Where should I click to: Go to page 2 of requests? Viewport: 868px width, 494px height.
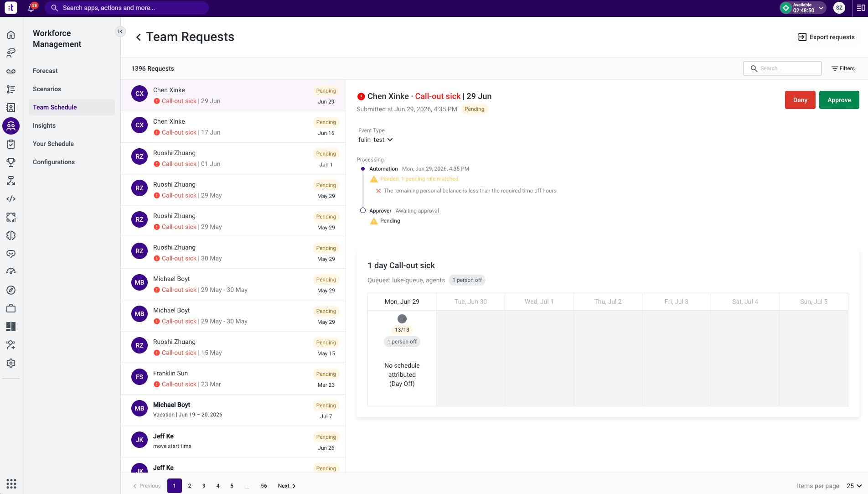(x=190, y=486)
